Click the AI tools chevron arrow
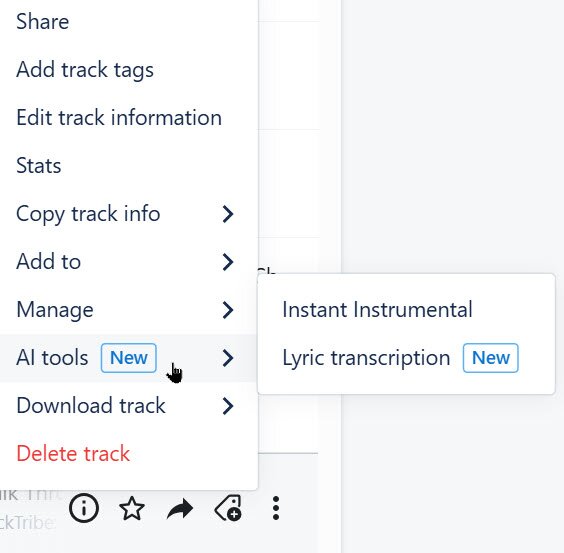 coord(228,358)
